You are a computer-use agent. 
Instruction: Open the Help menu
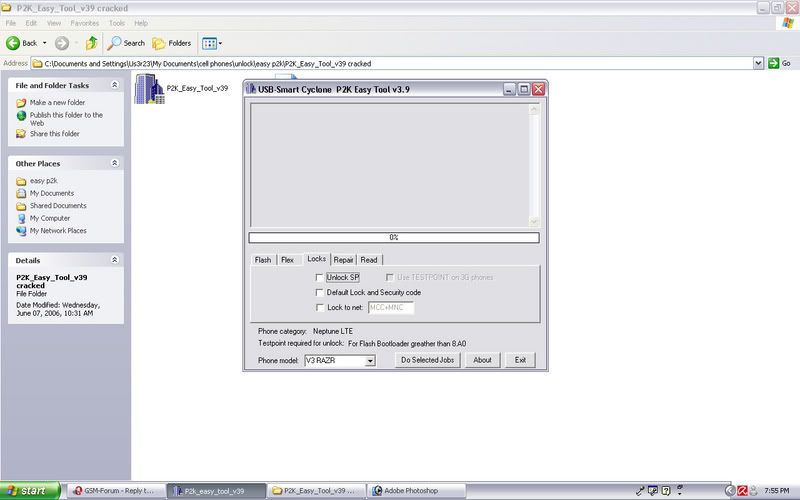(x=141, y=23)
